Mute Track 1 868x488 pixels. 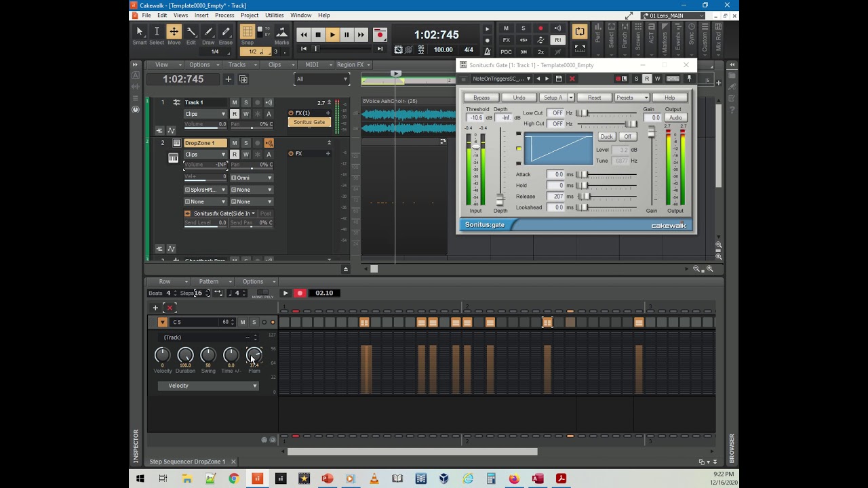click(235, 102)
